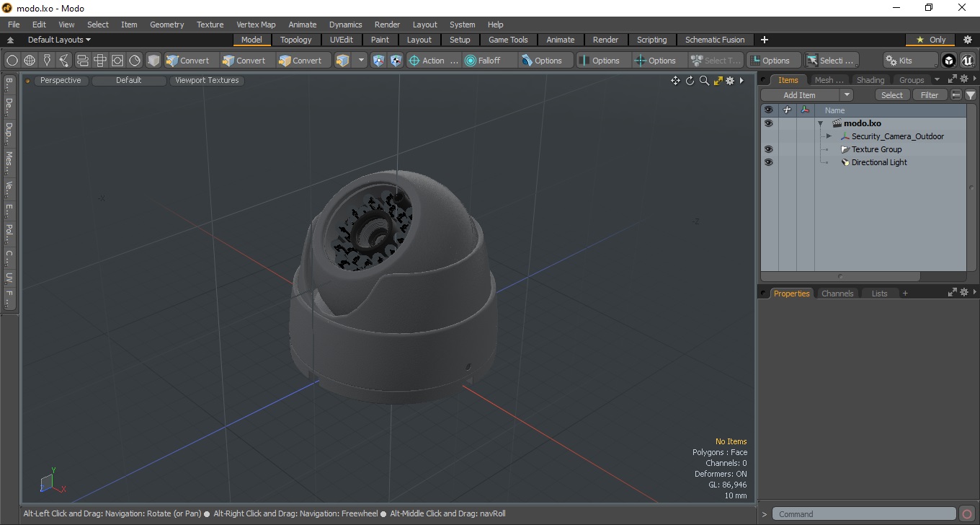Click the viewport zoom magnifier icon

(704, 81)
